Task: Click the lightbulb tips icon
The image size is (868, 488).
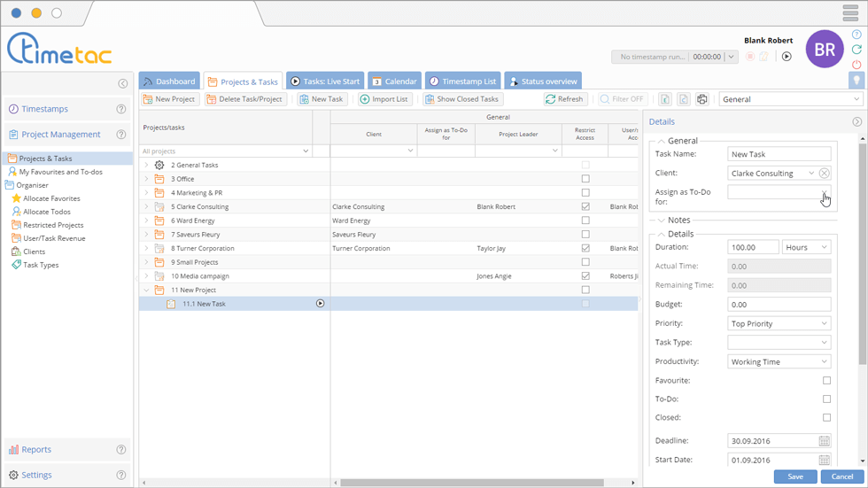Action: point(856,81)
